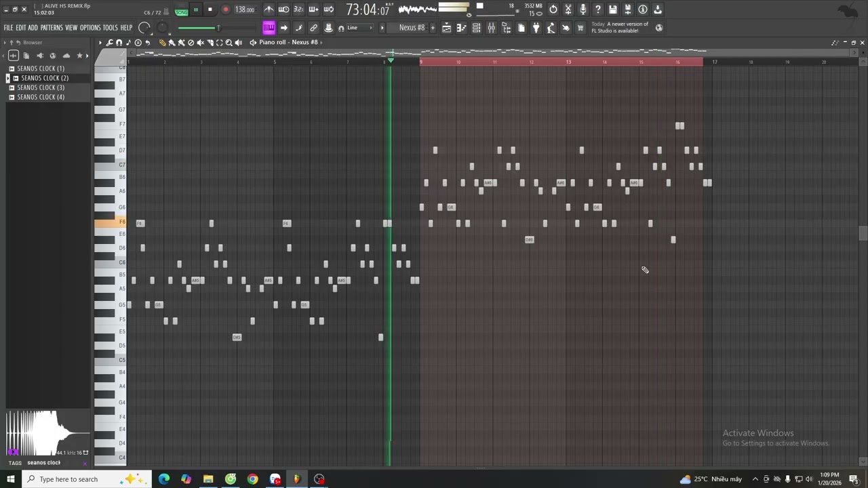
Task: Choose the Zoom tool in piano roll toolbar
Action: (x=229, y=42)
